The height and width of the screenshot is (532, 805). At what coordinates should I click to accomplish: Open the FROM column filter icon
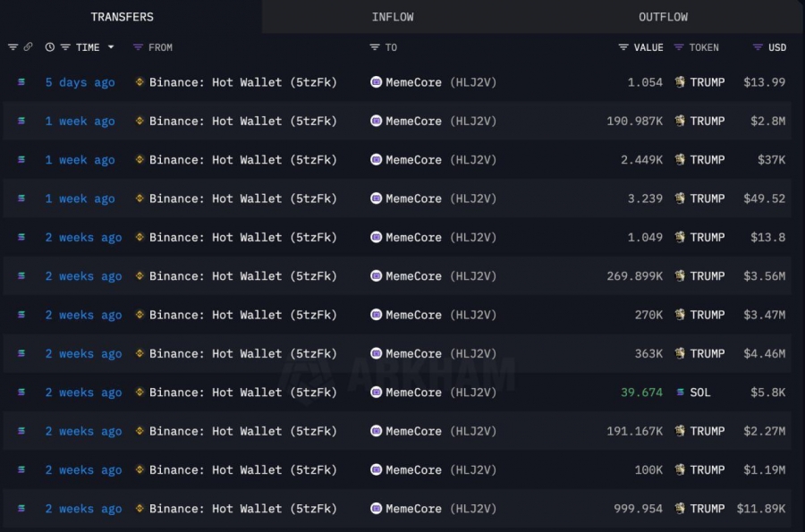pyautogui.click(x=138, y=47)
